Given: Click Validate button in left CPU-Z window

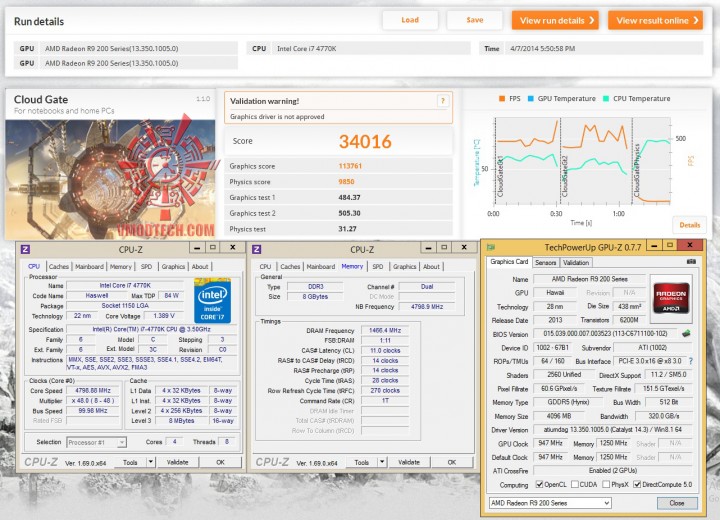Looking at the screenshot, I should coord(177,462).
